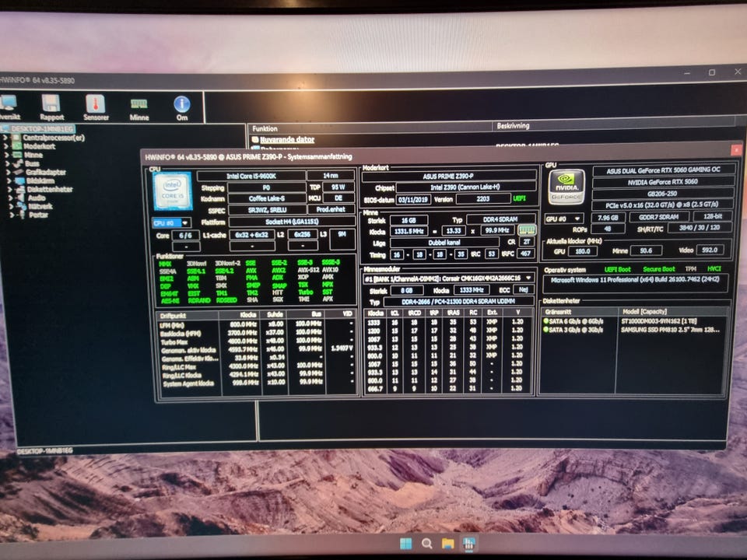Click the Moderkort tree icon
Viewport: 747px width, 560px height.
tap(16, 146)
